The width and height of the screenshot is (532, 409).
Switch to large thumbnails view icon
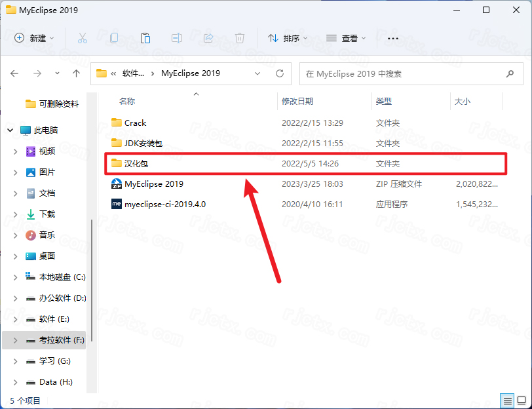point(521,400)
